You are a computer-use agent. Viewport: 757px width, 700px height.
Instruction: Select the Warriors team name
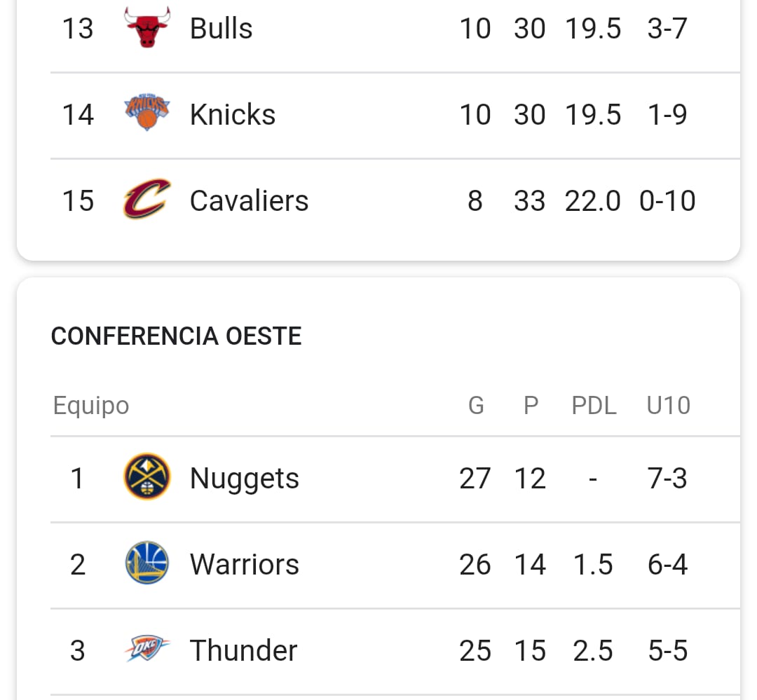[245, 564]
